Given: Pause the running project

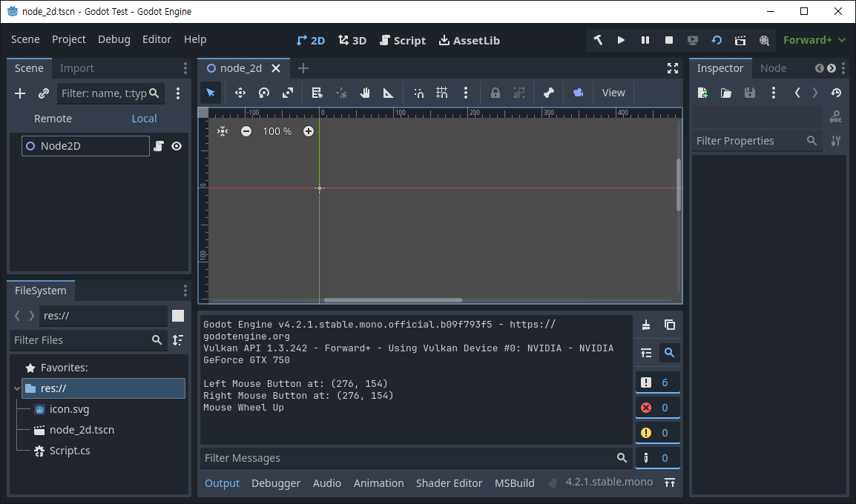Looking at the screenshot, I should coord(645,40).
